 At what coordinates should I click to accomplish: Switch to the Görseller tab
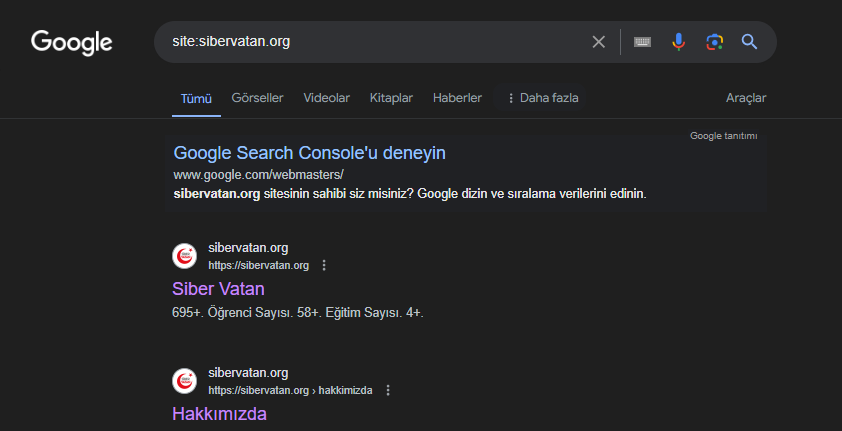(257, 98)
